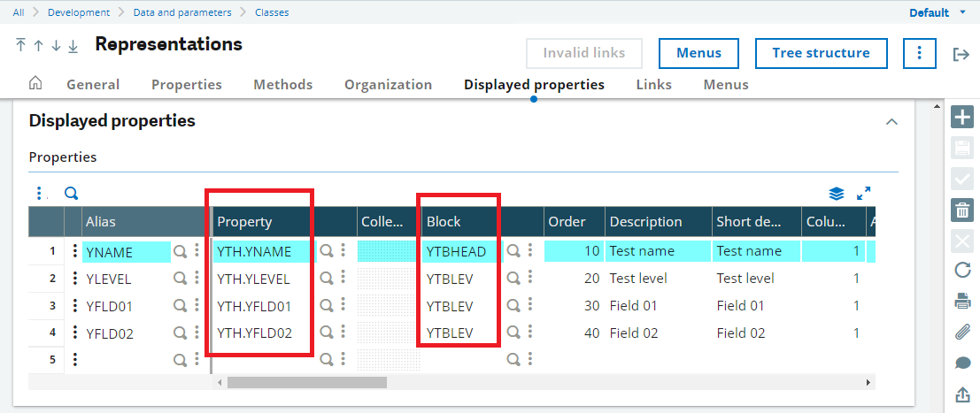
Task: Click the search magnifier above the Alias column
Action: pos(71,194)
